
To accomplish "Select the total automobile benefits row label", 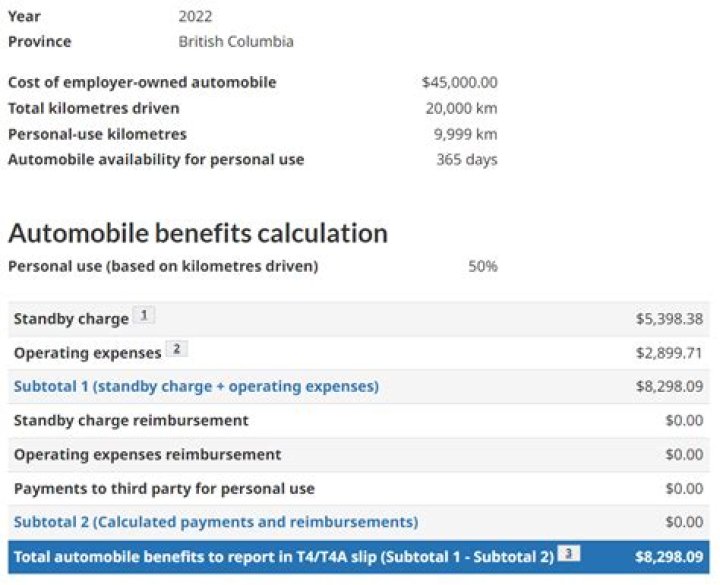I will (x=284, y=557).
